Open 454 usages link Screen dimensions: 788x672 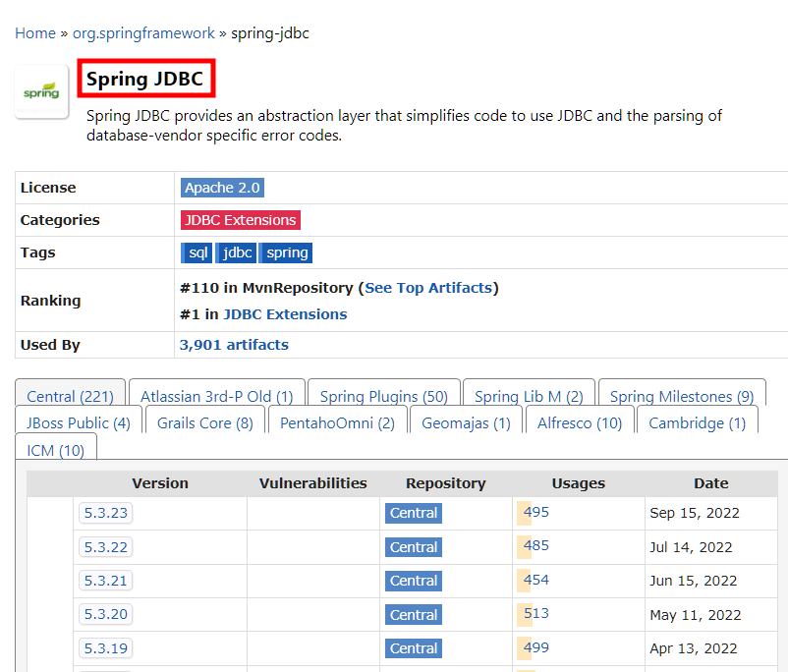(535, 580)
